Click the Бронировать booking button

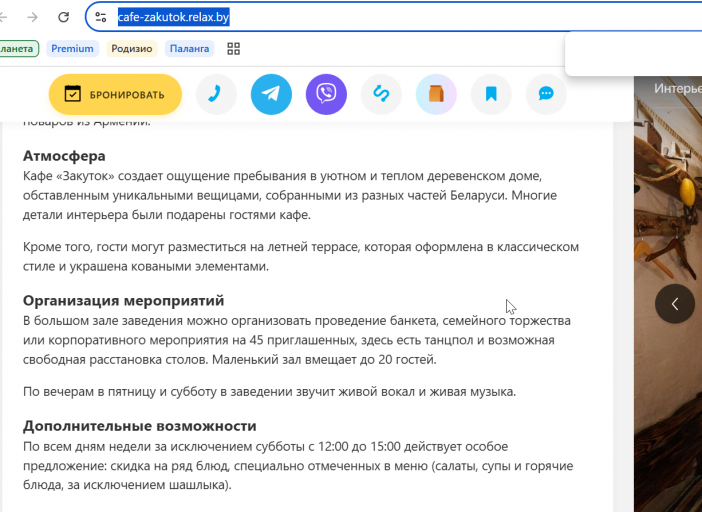(x=116, y=94)
